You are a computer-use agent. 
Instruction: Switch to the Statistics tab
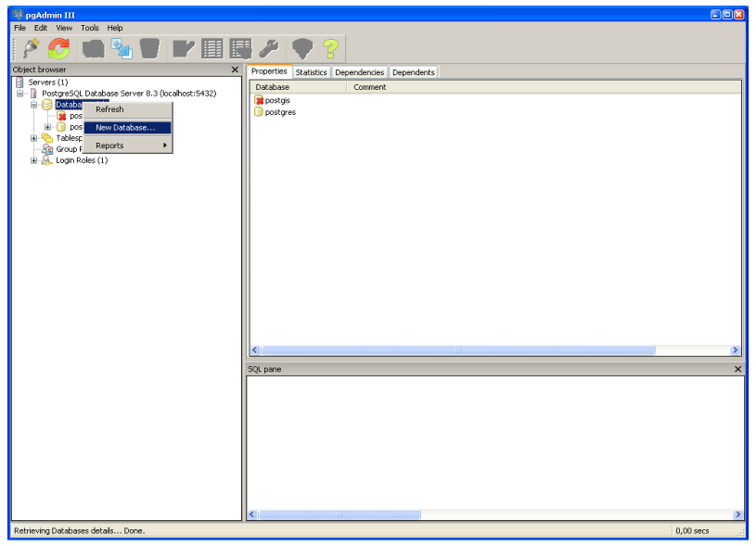[311, 72]
